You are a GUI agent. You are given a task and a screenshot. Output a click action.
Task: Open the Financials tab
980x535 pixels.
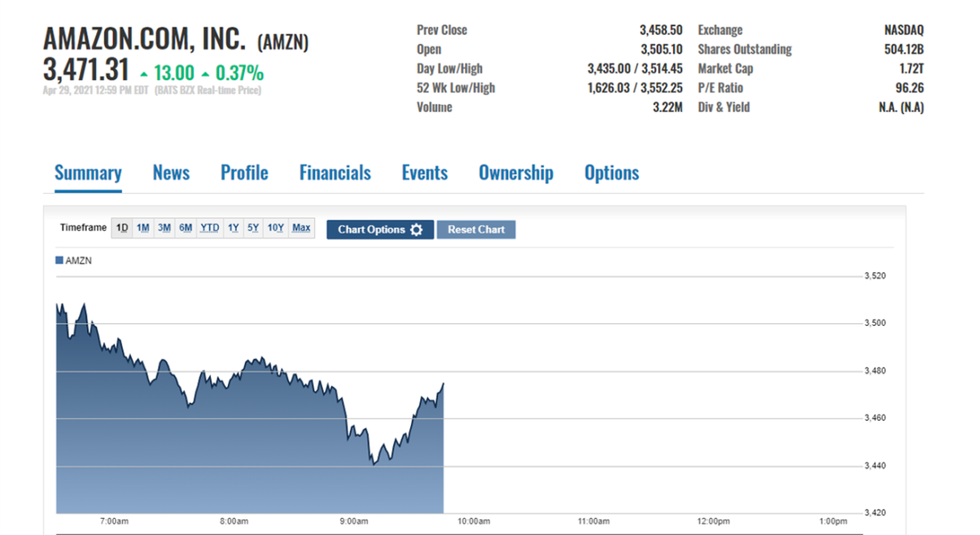pyautogui.click(x=335, y=173)
